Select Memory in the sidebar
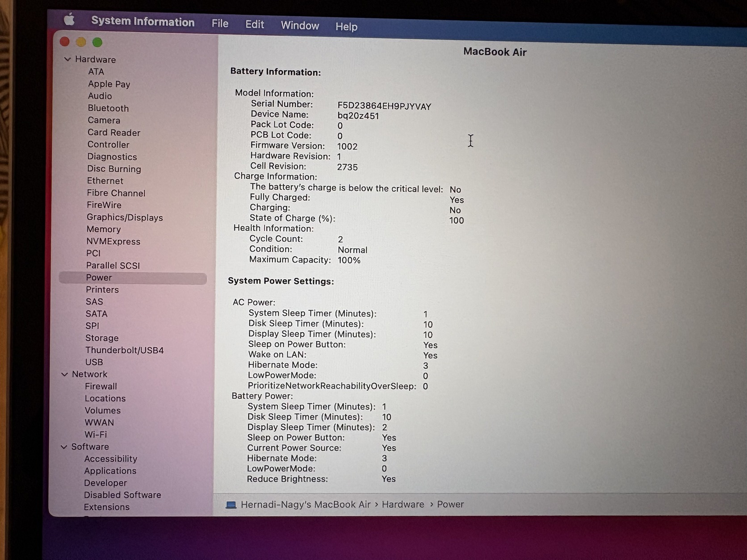The height and width of the screenshot is (560, 747). [104, 229]
